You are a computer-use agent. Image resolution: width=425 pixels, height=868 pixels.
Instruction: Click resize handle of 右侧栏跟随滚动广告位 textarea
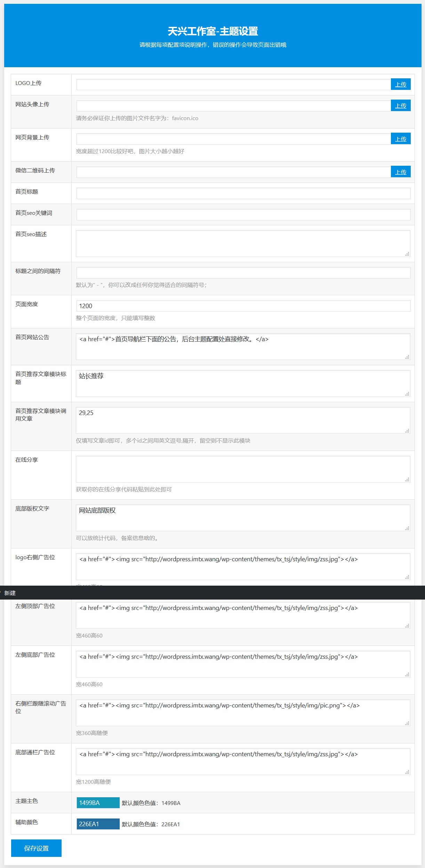[x=407, y=723]
